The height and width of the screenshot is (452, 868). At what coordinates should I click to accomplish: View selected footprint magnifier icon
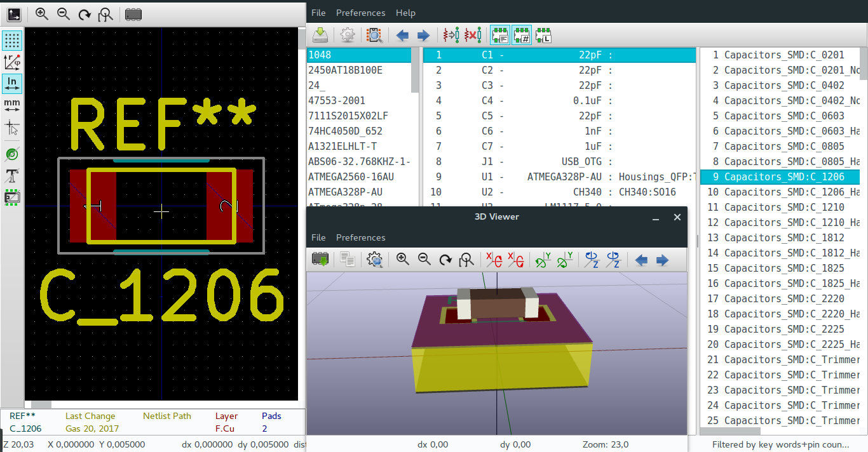(375, 35)
